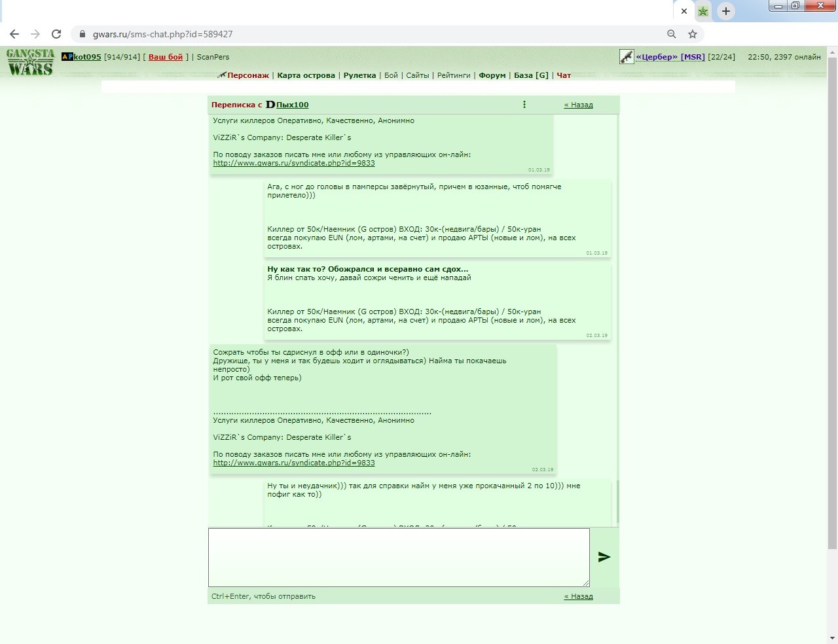The width and height of the screenshot is (838, 644).
Task: Open kot095 profile link
Action: [x=87, y=57]
